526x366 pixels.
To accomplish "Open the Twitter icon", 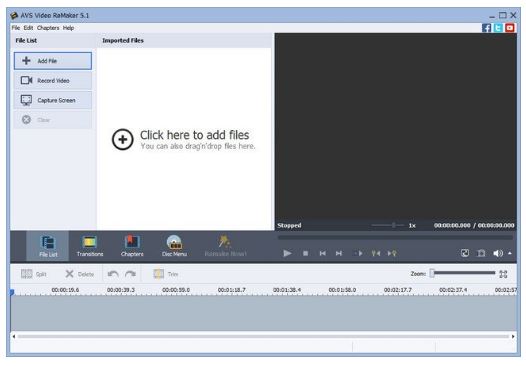I will click(x=498, y=28).
